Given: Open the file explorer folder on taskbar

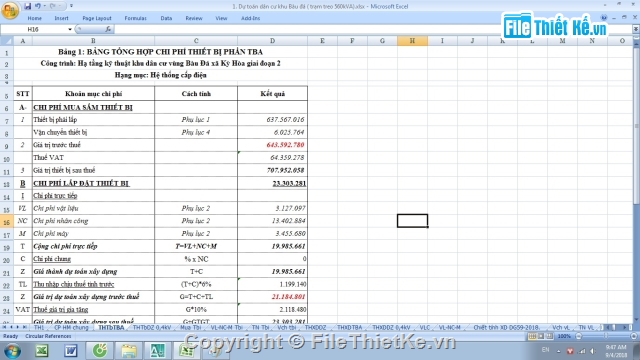Looking at the screenshot, I should (128, 351).
